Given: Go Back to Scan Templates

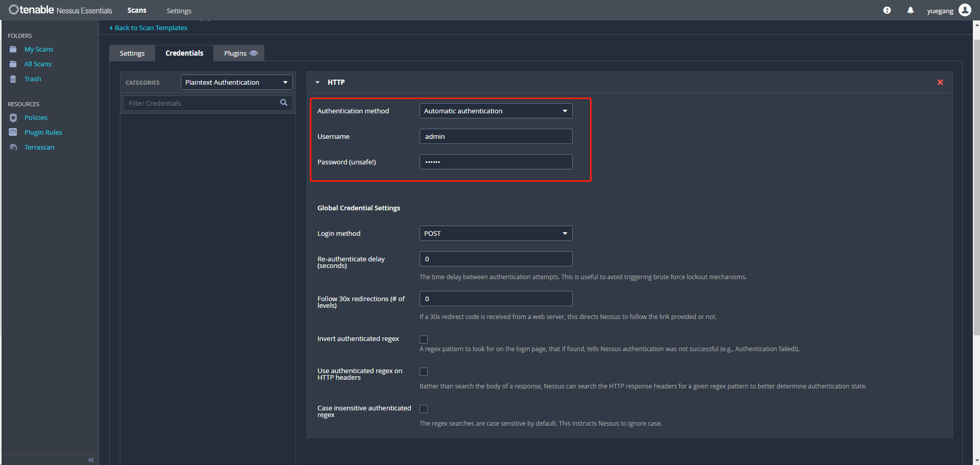Looking at the screenshot, I should pos(149,28).
